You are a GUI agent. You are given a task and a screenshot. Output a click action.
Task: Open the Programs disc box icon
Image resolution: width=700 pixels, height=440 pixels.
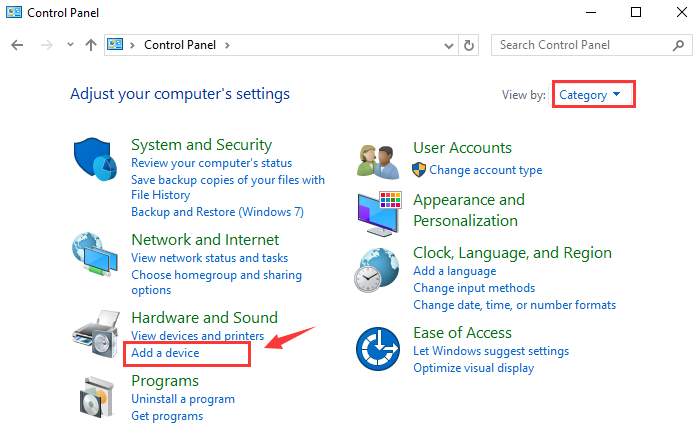(97, 397)
